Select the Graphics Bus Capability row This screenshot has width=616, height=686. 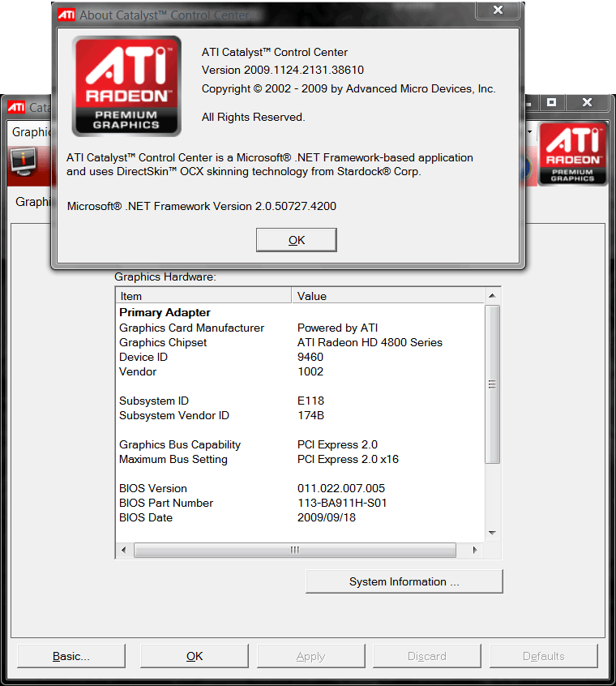300,444
